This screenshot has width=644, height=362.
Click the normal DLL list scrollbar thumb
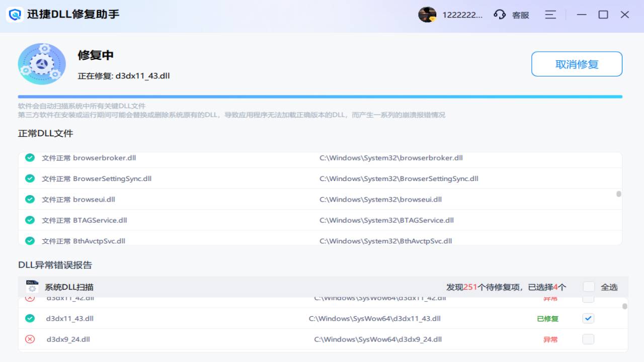[619, 194]
